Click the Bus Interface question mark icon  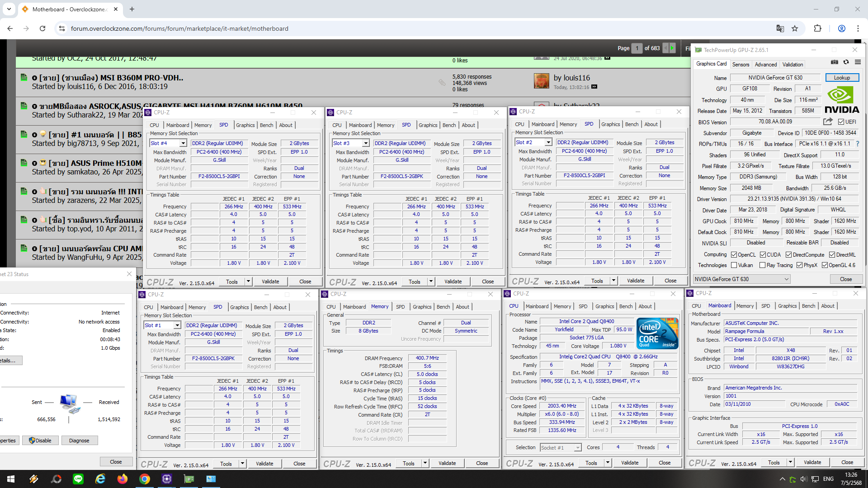point(857,144)
